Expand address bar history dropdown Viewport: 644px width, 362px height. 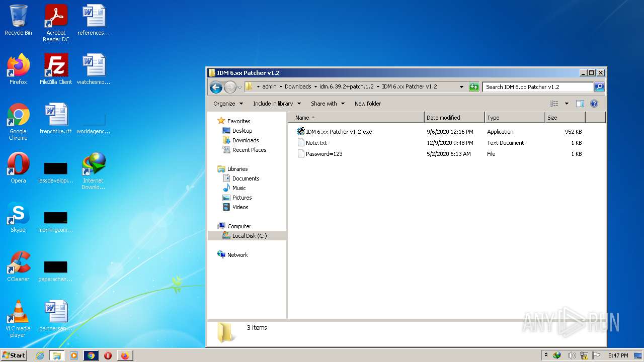[x=461, y=87]
